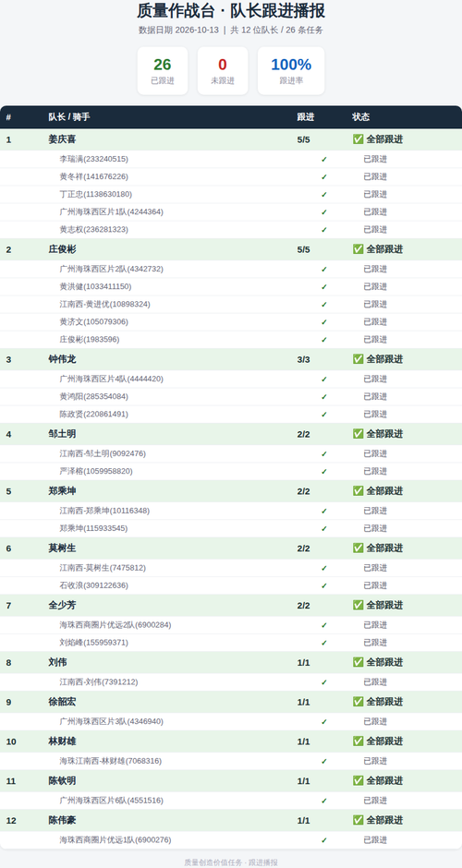Image resolution: width=462 pixels, height=868 pixels.
Task: Select captain row 刘伟
Action: click(x=231, y=662)
